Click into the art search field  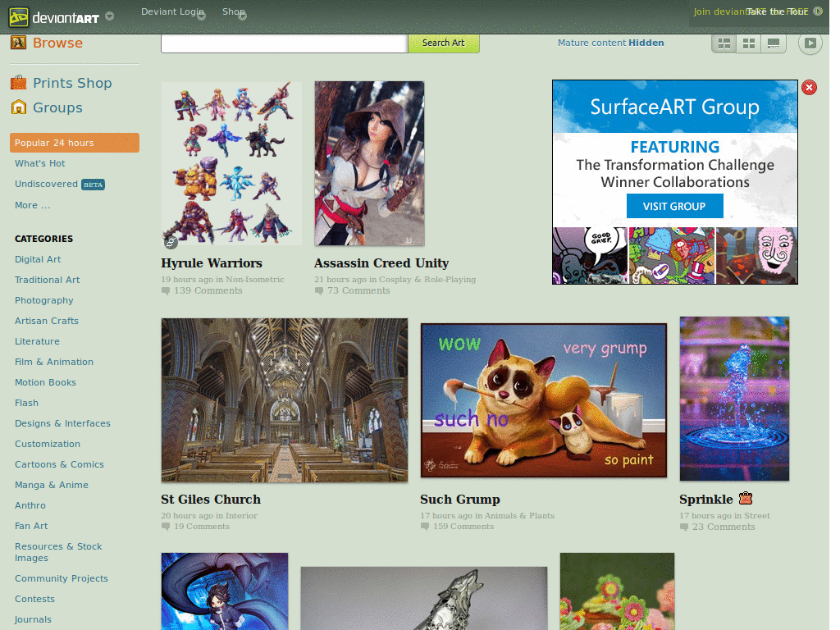285,43
